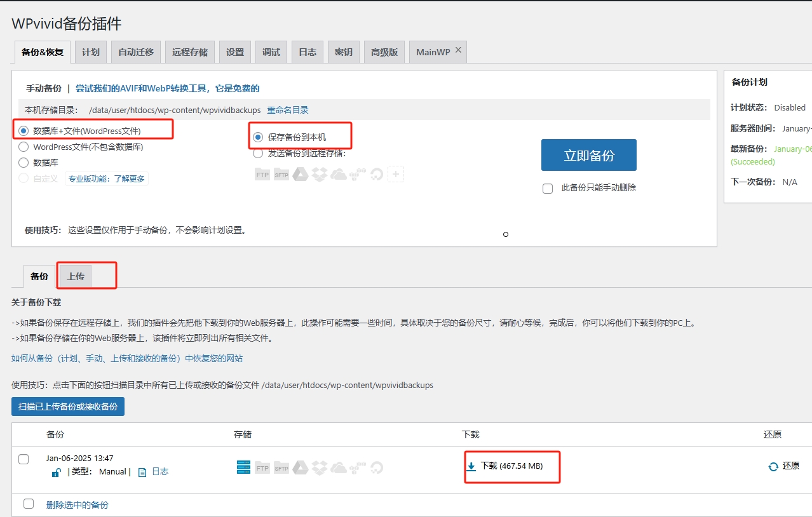
Task: Switch to the 调试 tab
Action: (x=271, y=52)
